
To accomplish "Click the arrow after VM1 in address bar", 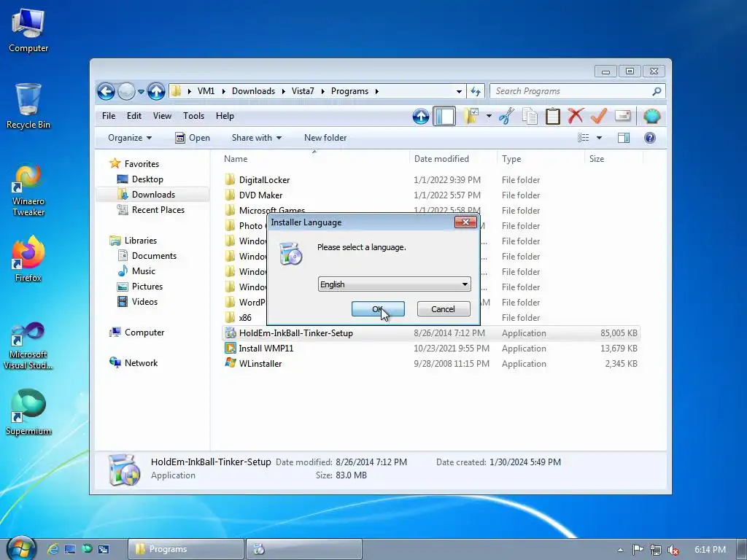I will click(x=223, y=91).
